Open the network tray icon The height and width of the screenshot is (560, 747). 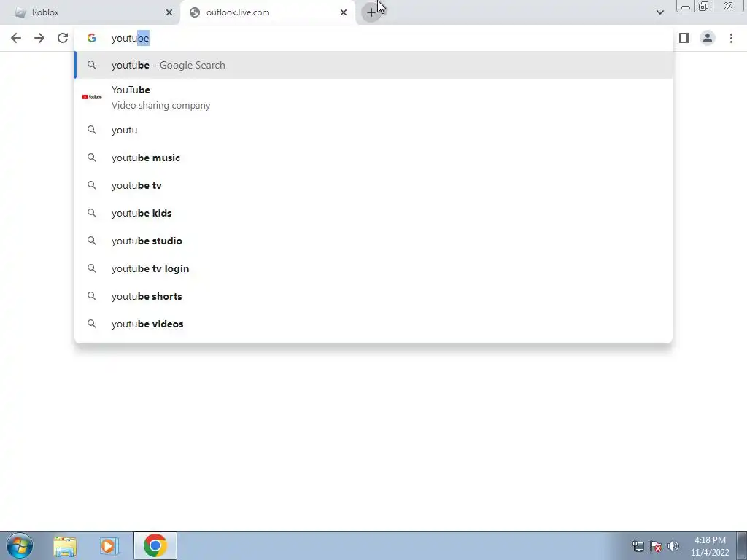coord(638,545)
